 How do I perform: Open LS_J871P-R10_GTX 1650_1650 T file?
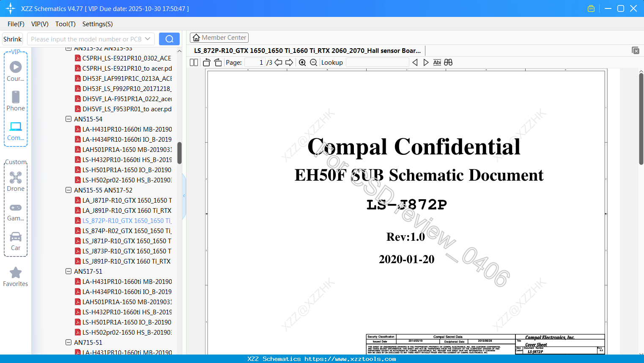[127, 241]
